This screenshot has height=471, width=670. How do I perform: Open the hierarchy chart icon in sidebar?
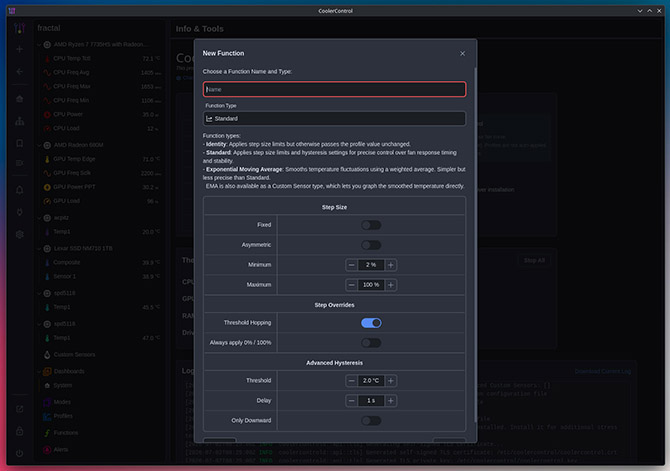coord(20,121)
